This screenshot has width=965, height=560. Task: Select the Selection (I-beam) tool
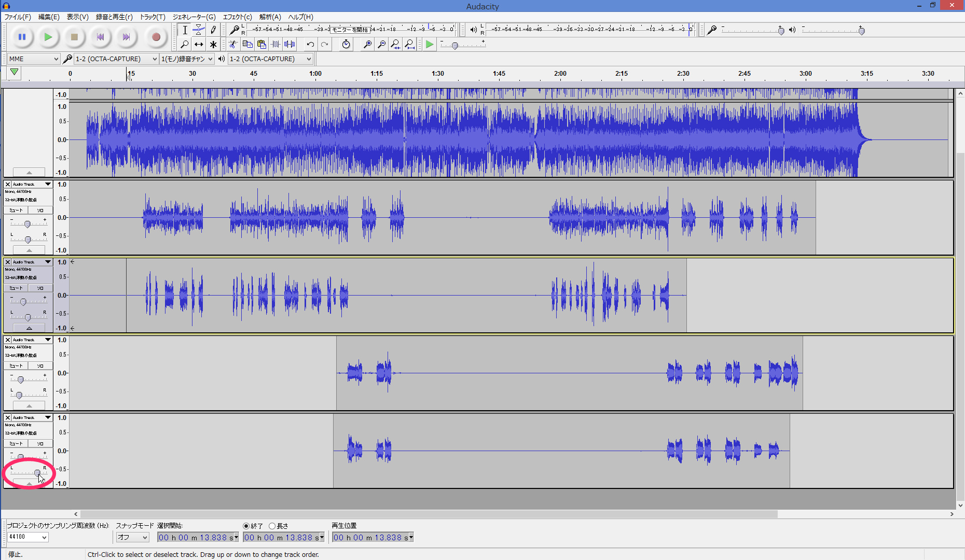click(x=185, y=30)
